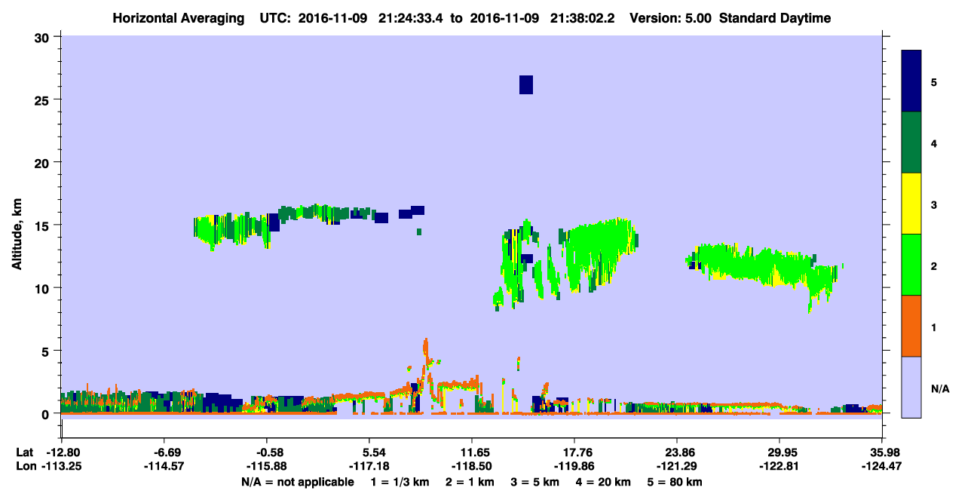Click the y-axis tick label 10
The height and width of the screenshot is (503, 980).
pos(43,288)
